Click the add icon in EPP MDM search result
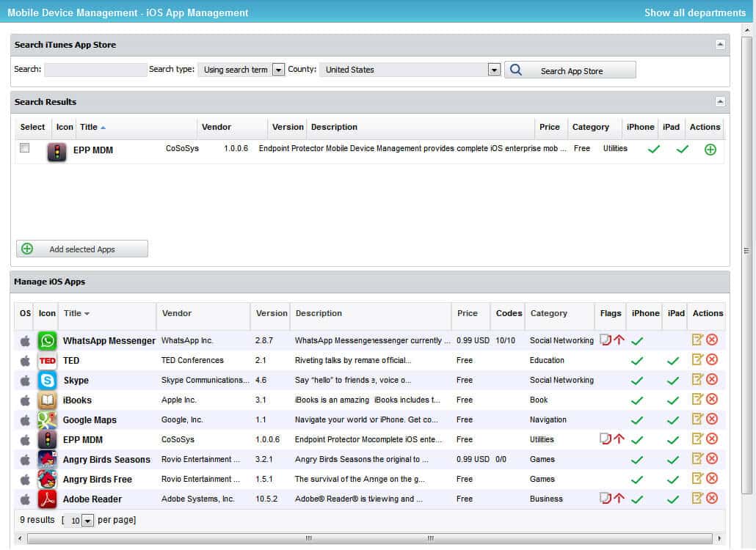This screenshot has height=550, width=756. tap(710, 150)
